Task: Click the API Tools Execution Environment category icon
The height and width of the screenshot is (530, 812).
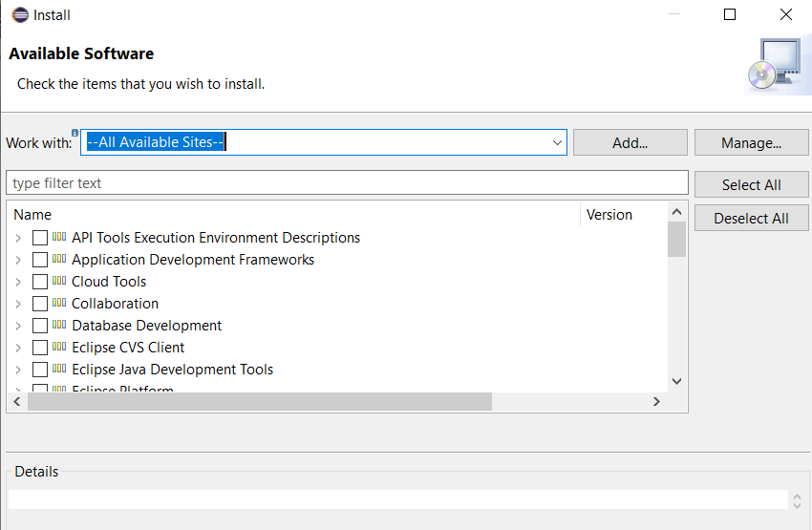Action: pos(59,237)
